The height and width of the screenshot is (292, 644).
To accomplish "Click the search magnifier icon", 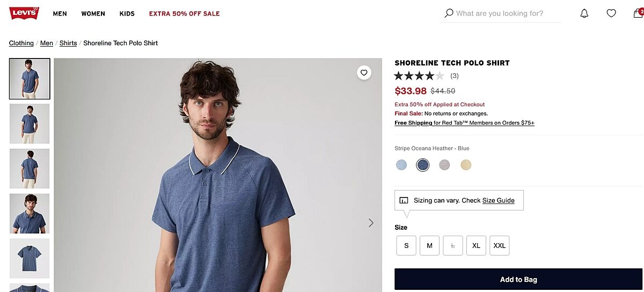I will [x=449, y=13].
